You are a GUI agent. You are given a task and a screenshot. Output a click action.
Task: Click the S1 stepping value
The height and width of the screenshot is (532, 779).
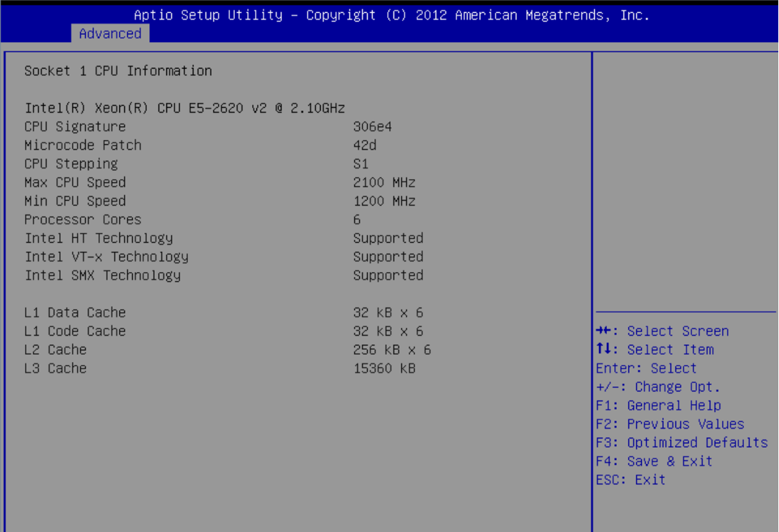point(361,164)
